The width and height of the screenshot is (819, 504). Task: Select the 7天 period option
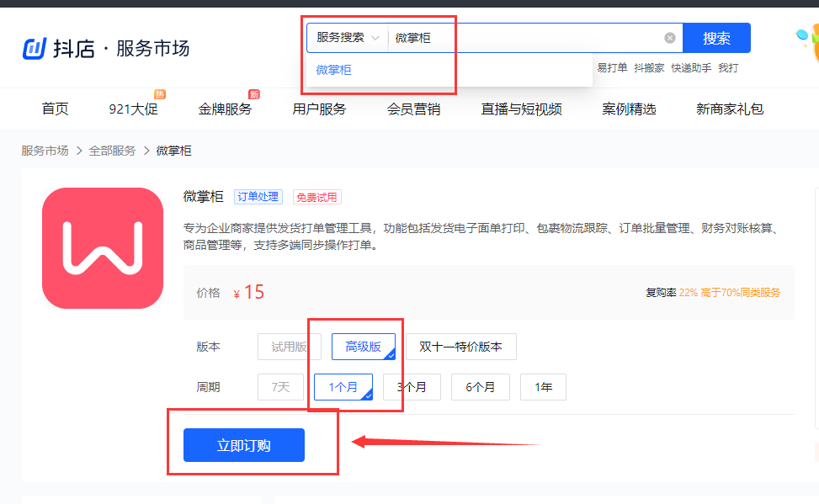tap(280, 387)
